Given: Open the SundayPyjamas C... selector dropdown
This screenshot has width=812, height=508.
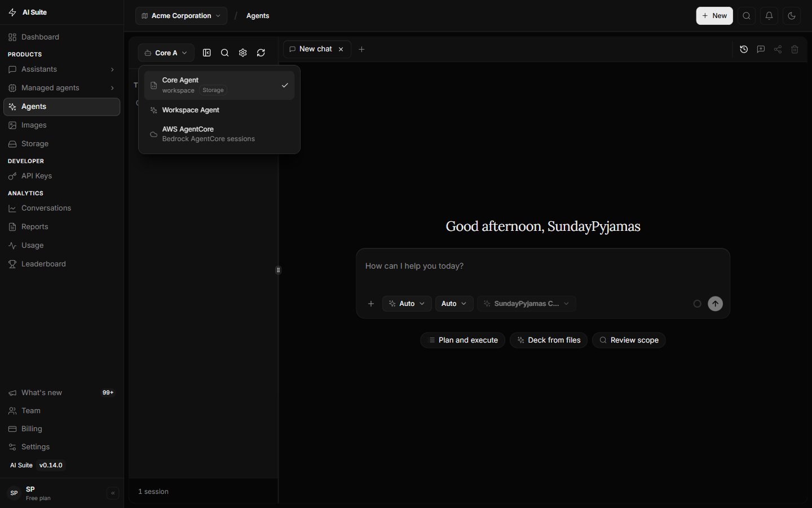Looking at the screenshot, I should point(527,304).
